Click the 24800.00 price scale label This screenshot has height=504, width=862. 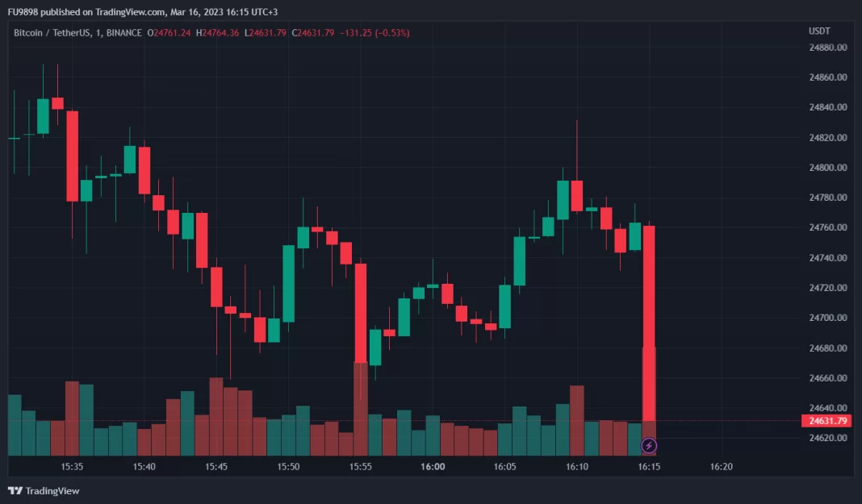click(x=828, y=168)
